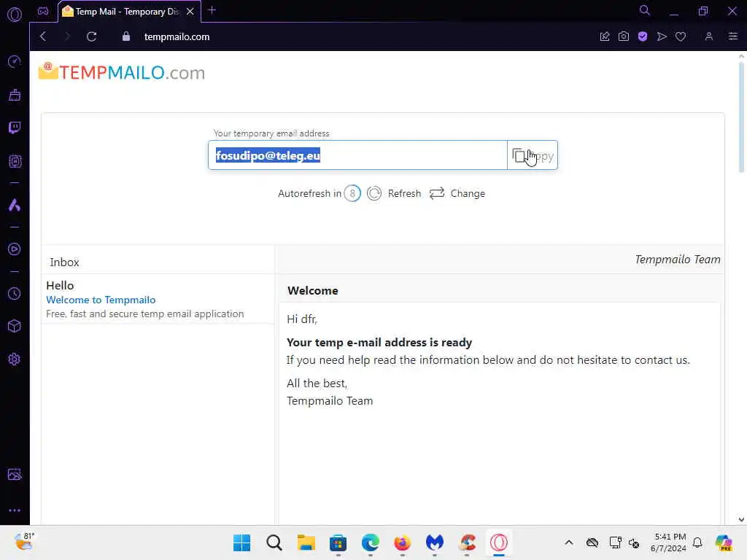The image size is (747, 560).
Task: Open Microsoft Store from taskbar
Action: pos(338,542)
